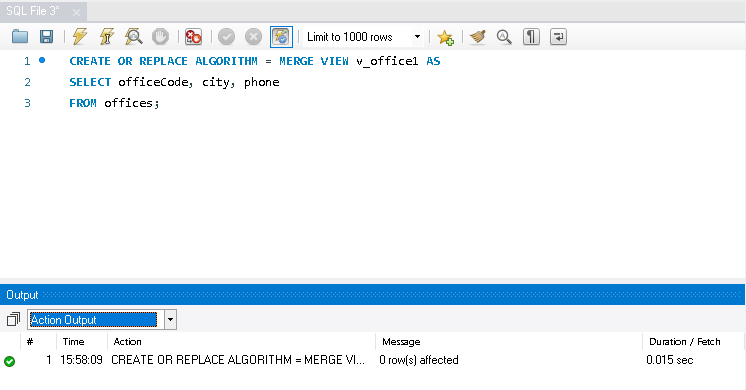Image resolution: width=746 pixels, height=390 pixels.
Task: Click the officeCode column name
Action: 154,82
